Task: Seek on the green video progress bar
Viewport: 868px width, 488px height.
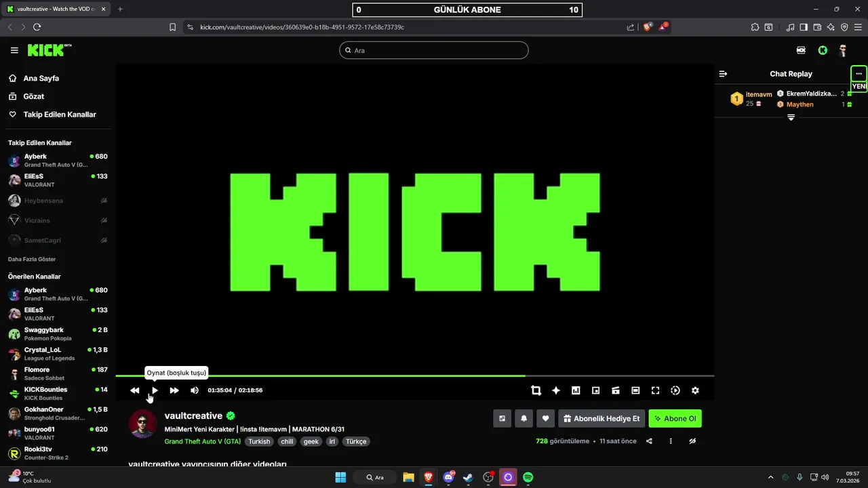Action: coord(415,375)
